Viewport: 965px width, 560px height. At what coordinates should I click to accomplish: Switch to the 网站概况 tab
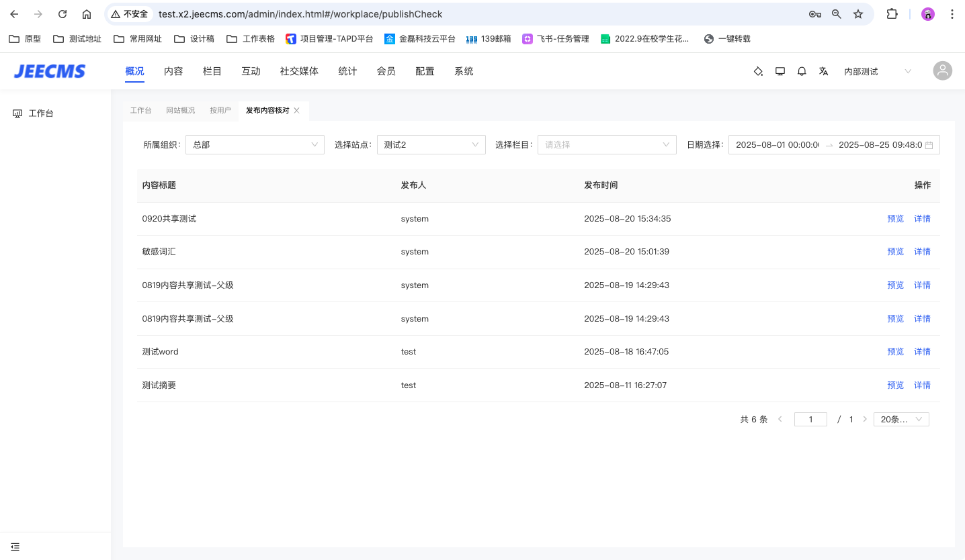(180, 111)
